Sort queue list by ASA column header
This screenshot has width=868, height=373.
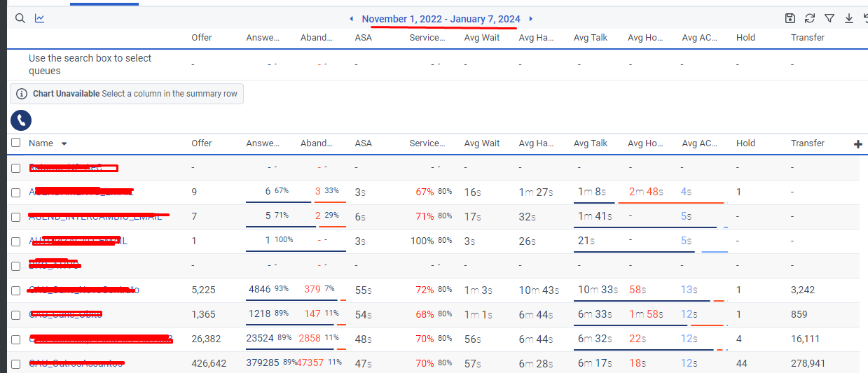pyautogui.click(x=364, y=143)
